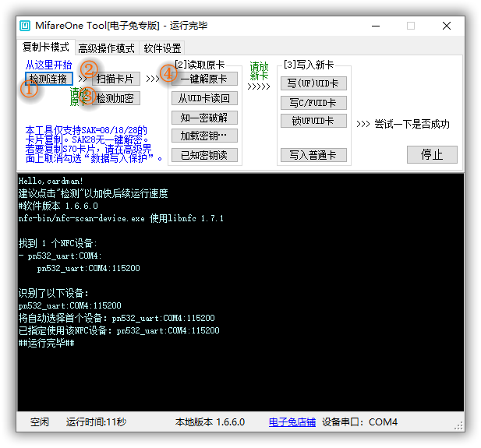Click 从UID卡读回 button
The image size is (481, 448).
pos(204,98)
